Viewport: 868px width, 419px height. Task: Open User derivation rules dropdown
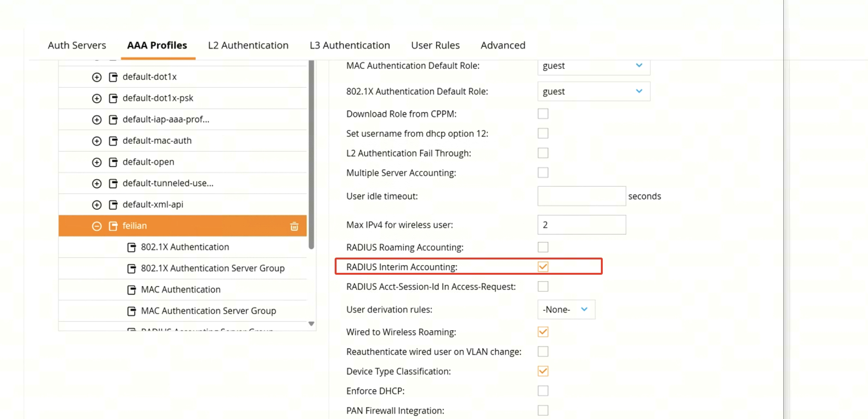pos(566,309)
